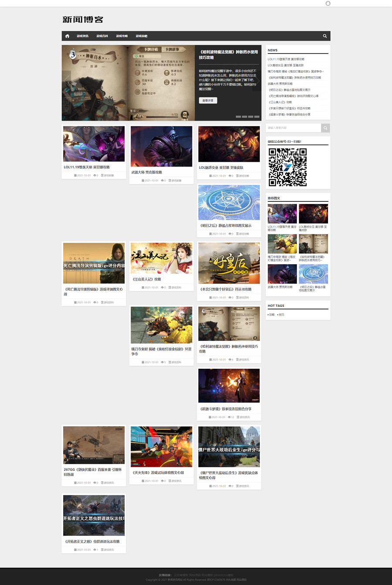Viewport: 392px width, 585px height.
Task: Open the navbar search magnifier icon
Action: pos(324,36)
